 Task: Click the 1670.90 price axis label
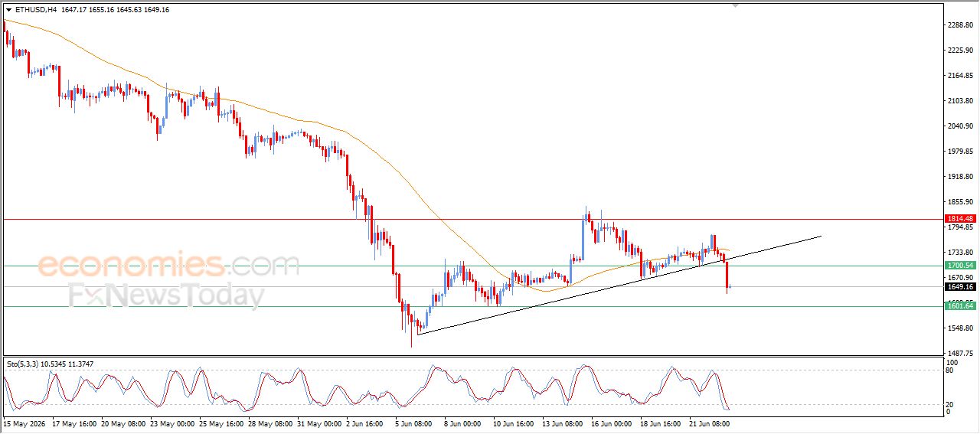coord(960,278)
